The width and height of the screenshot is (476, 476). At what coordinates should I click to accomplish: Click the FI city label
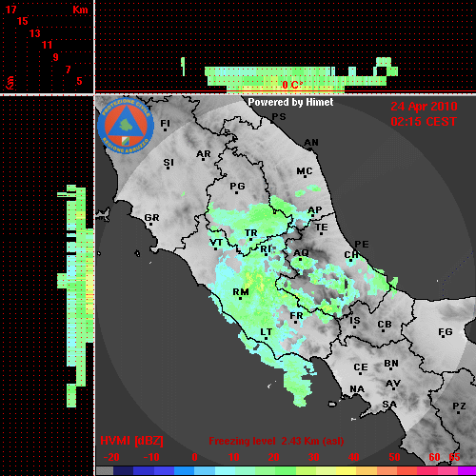165,123
